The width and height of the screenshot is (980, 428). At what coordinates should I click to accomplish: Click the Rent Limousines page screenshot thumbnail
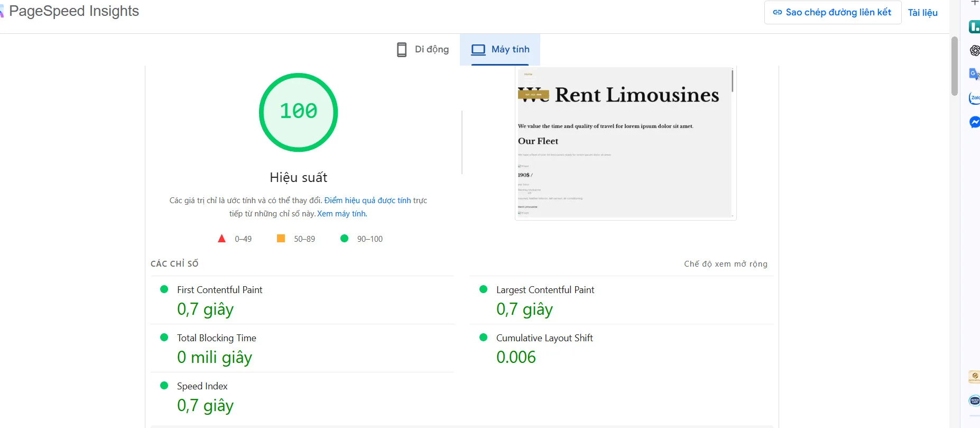pos(625,143)
